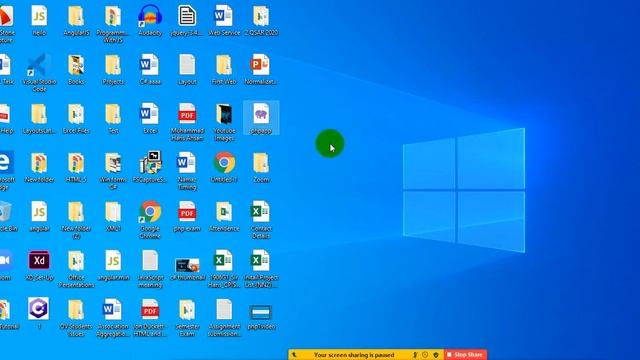Open the JavaScript meaning file
This screenshot has height=360, width=640.
point(150,269)
